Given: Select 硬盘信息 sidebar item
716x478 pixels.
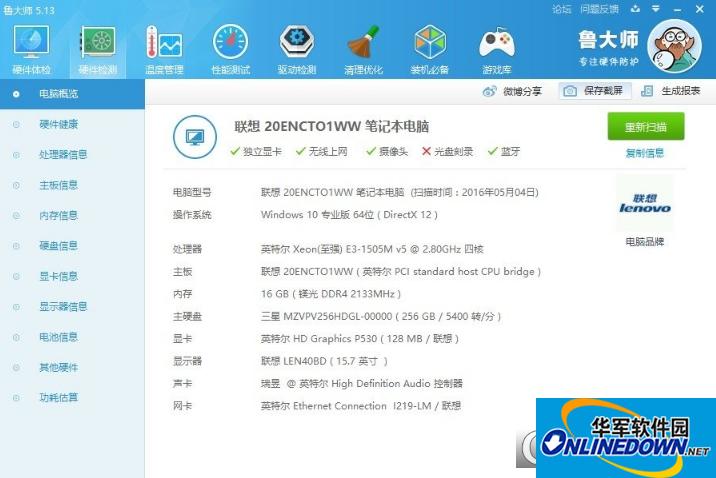Looking at the screenshot, I should [72, 246].
